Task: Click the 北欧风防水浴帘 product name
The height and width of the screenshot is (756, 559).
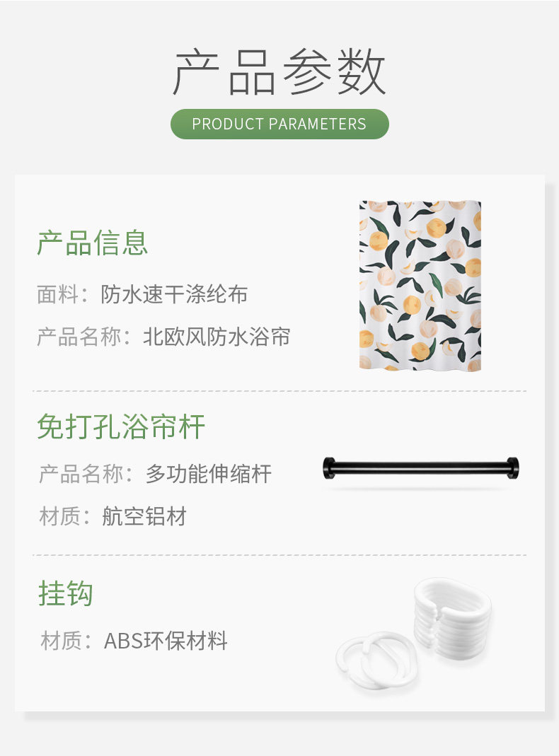Action: click(x=217, y=337)
